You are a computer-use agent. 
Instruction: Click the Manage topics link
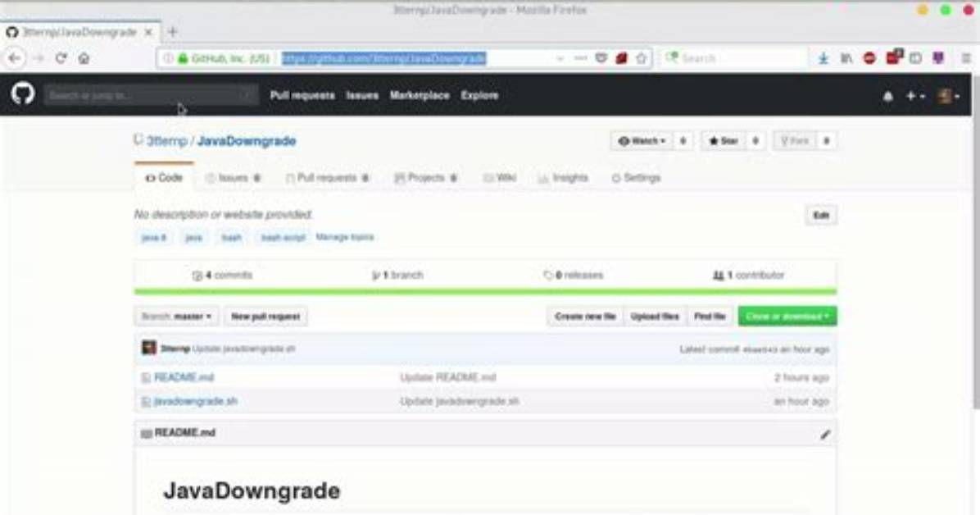click(344, 237)
